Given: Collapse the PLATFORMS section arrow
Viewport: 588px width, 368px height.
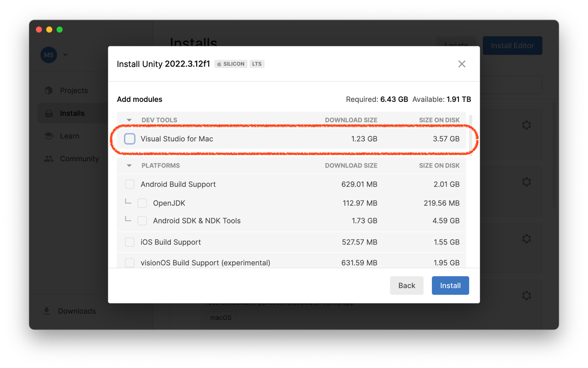Looking at the screenshot, I should point(129,166).
